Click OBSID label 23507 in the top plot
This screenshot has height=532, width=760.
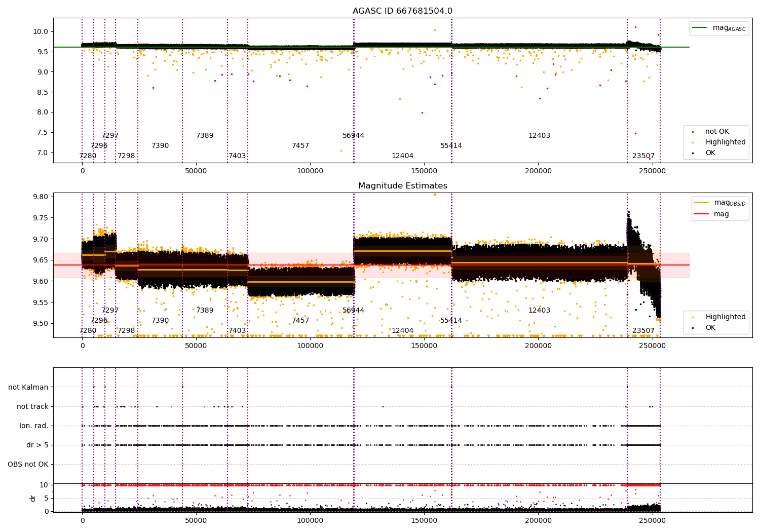click(x=643, y=156)
